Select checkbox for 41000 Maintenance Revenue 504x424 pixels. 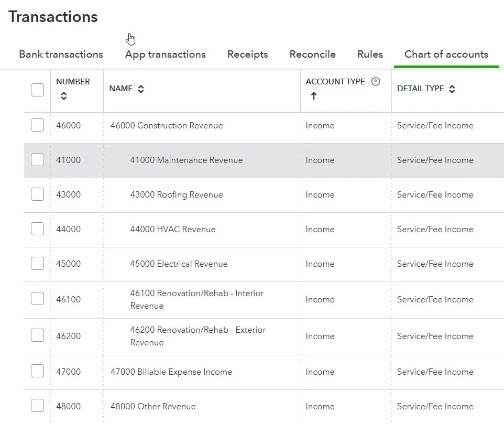click(x=37, y=160)
